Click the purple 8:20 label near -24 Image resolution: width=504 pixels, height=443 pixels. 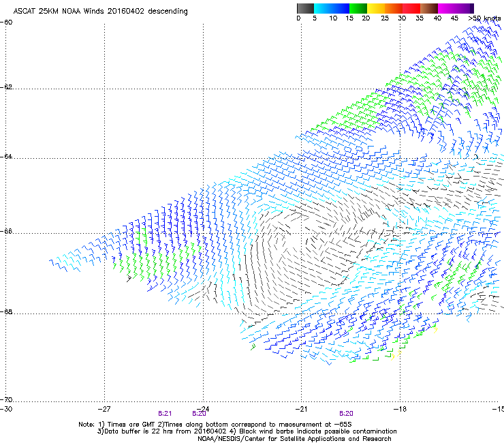pos(199,414)
